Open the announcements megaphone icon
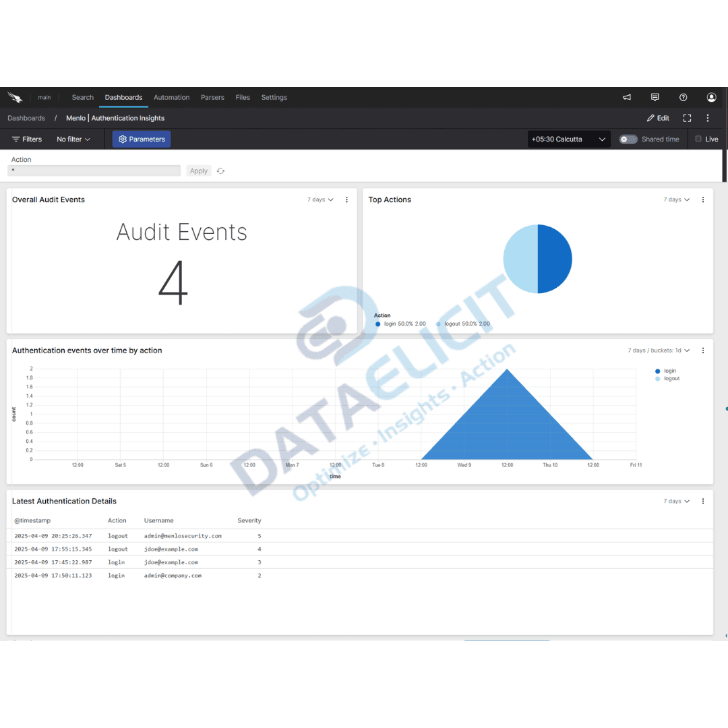Screen dimensions: 728x728 626,97
